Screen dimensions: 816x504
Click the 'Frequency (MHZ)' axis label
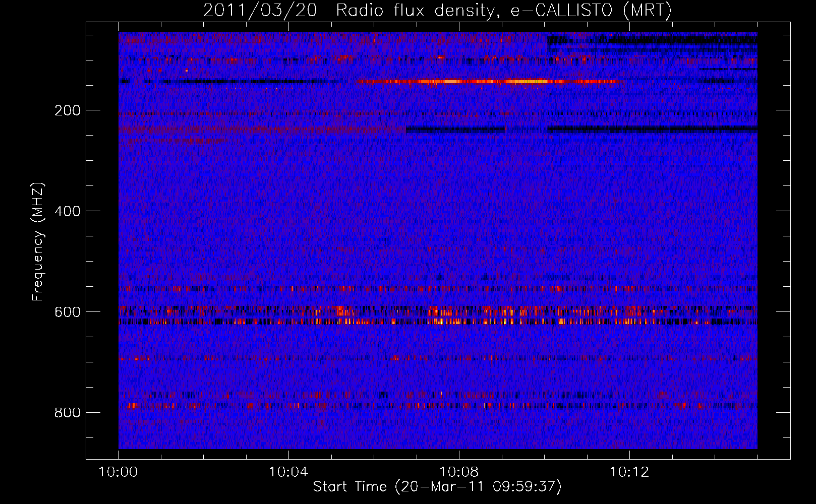pyautogui.click(x=38, y=242)
